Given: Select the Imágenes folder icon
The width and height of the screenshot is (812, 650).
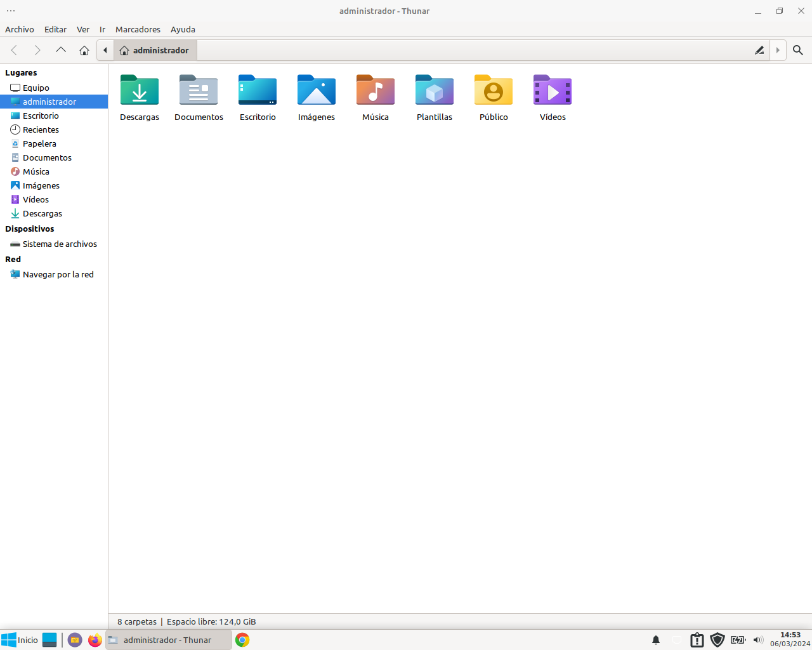Looking at the screenshot, I should 317,90.
